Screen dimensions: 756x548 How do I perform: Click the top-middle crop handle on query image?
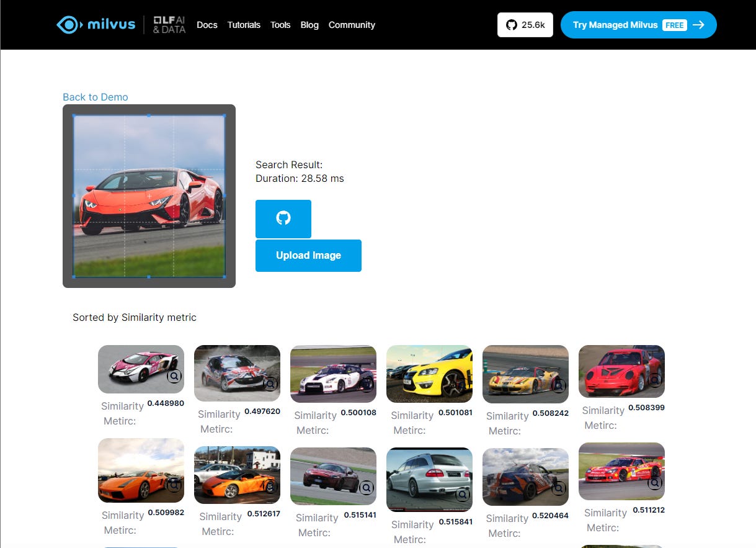pos(149,115)
